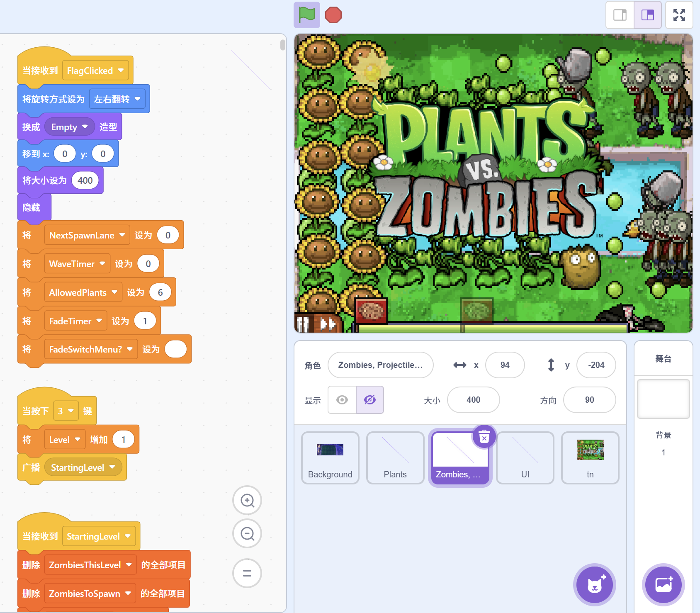Image resolution: width=700 pixels, height=613 pixels.
Task: Click the 隐藏 hide block
Action: (x=34, y=207)
